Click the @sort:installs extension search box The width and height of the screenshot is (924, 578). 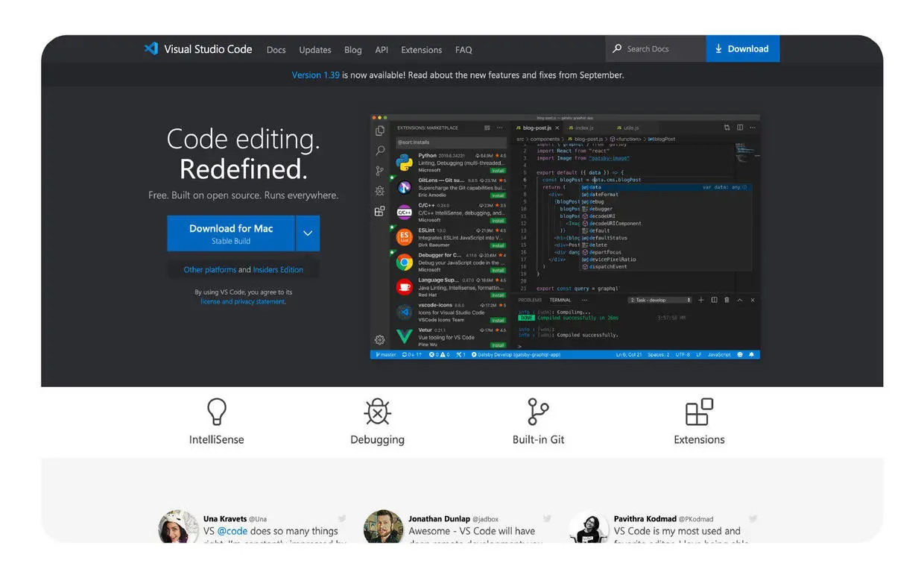click(x=451, y=142)
